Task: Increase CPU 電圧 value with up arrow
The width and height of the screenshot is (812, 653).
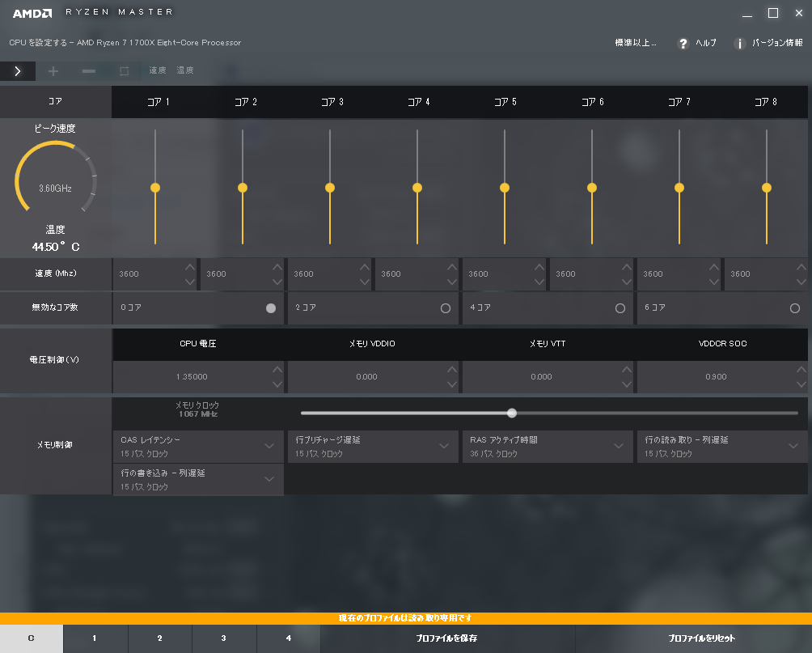Action: click(x=277, y=370)
